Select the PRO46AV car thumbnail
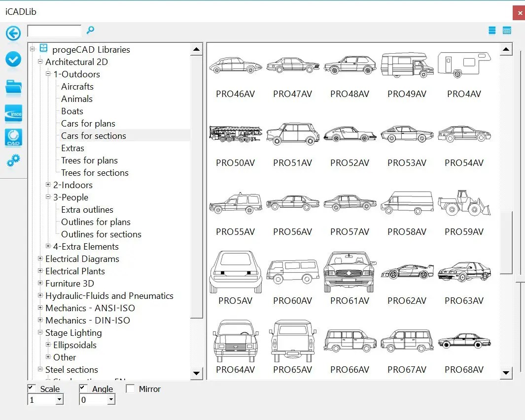This screenshot has width=525, height=420. 235,65
